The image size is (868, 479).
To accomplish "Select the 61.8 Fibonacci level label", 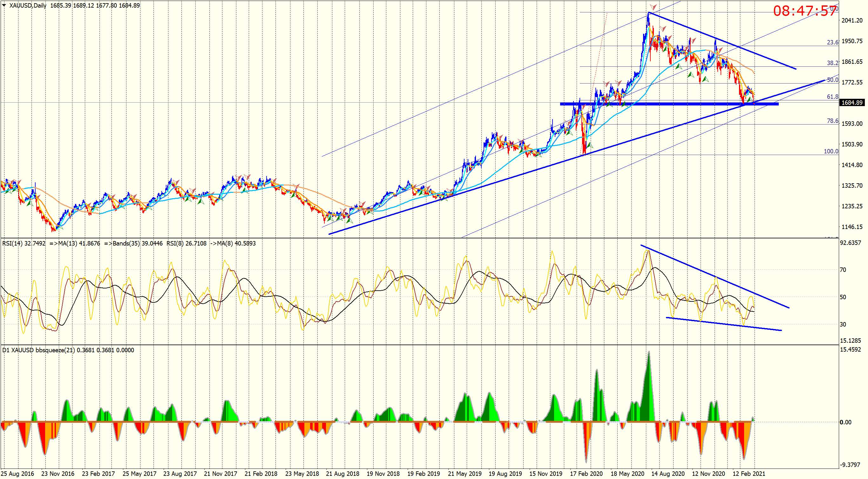I will (x=832, y=97).
